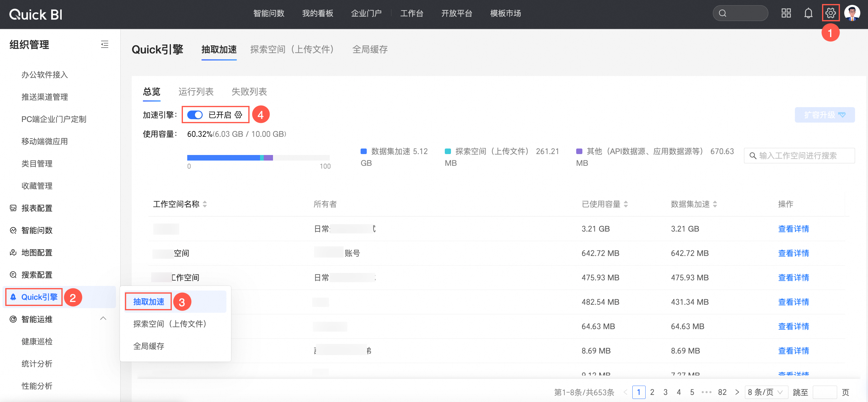Viewport: 868px width, 402px height.
Task: View details for 482.54 MB workspace row
Action: click(x=794, y=302)
